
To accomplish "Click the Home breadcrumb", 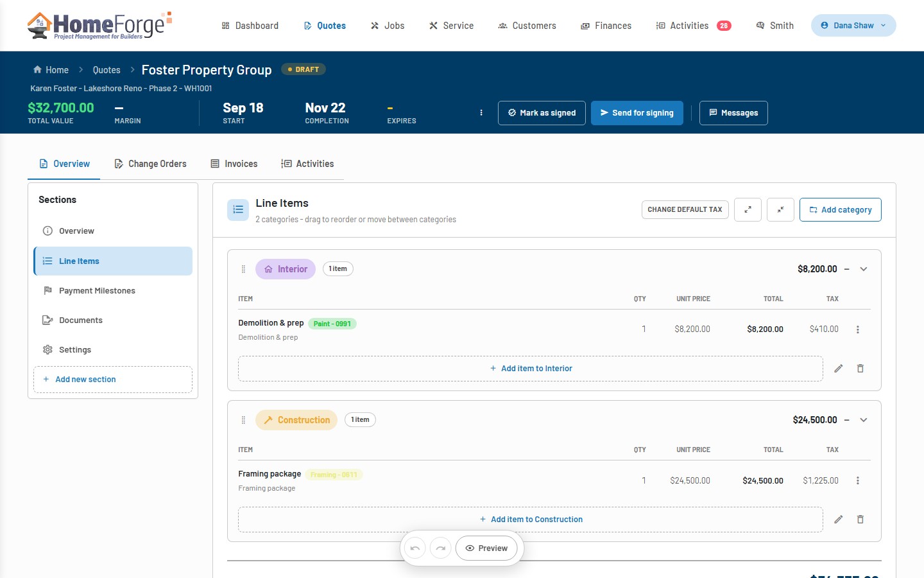I will (x=51, y=70).
